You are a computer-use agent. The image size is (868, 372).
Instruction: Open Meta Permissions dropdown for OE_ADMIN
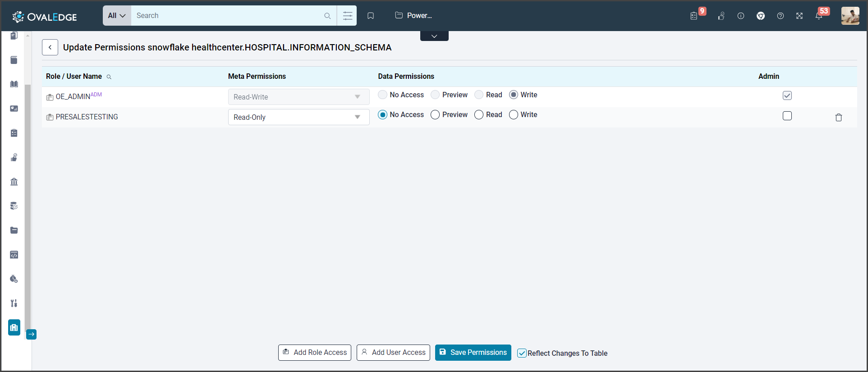[x=299, y=97]
